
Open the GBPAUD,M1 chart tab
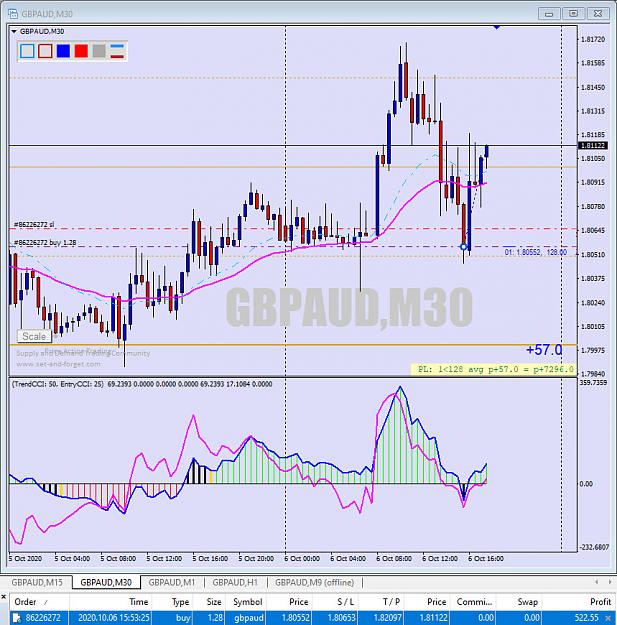(171, 582)
